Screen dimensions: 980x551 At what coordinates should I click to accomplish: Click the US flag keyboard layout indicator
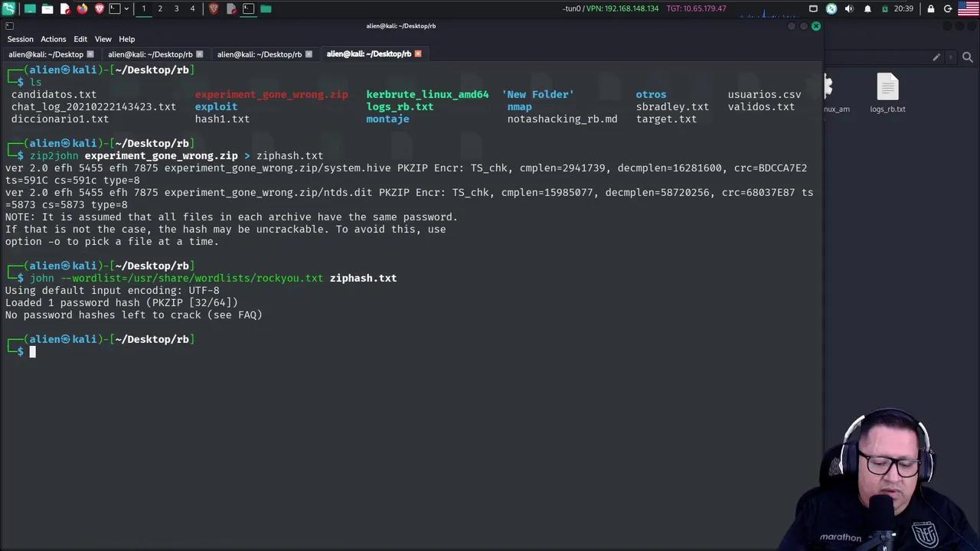969,8
